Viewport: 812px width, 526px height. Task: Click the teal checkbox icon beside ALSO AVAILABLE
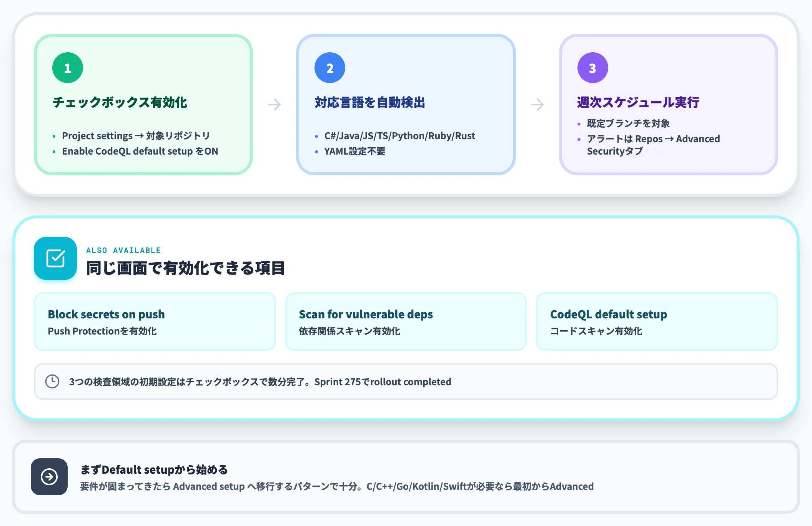[x=55, y=258]
